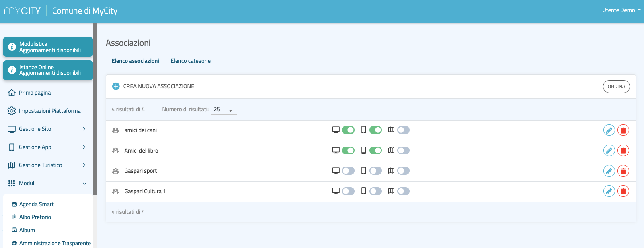This screenshot has width=644, height=248.
Task: Click the Prima pagina home icon
Action: 12,93
